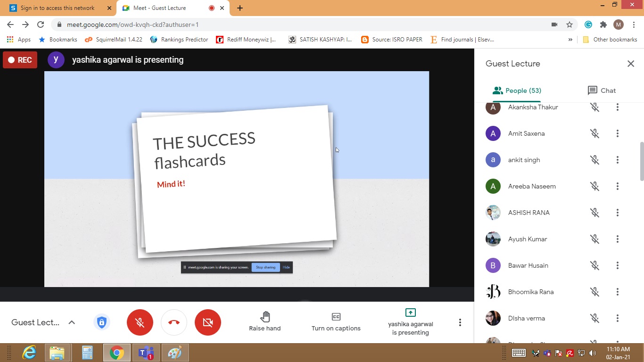Toggle the camera off button

click(208, 322)
